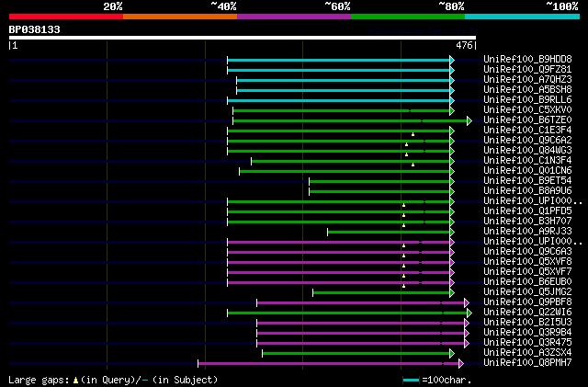Click the '(in Subject)' legend text
This screenshot has height=387, width=588.
185,380
